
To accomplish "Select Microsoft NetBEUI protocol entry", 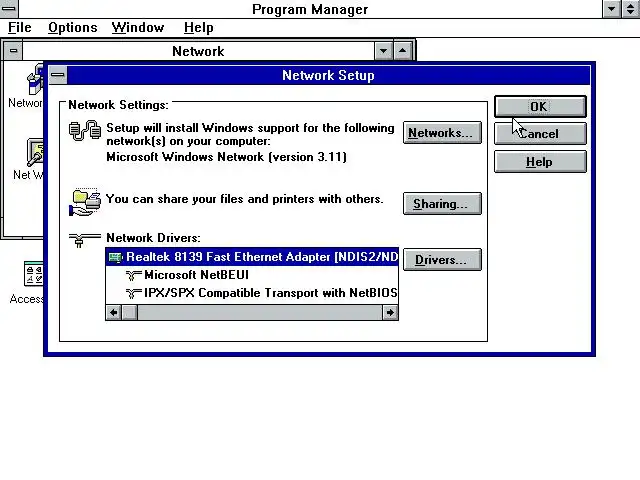I will click(x=252, y=275).
